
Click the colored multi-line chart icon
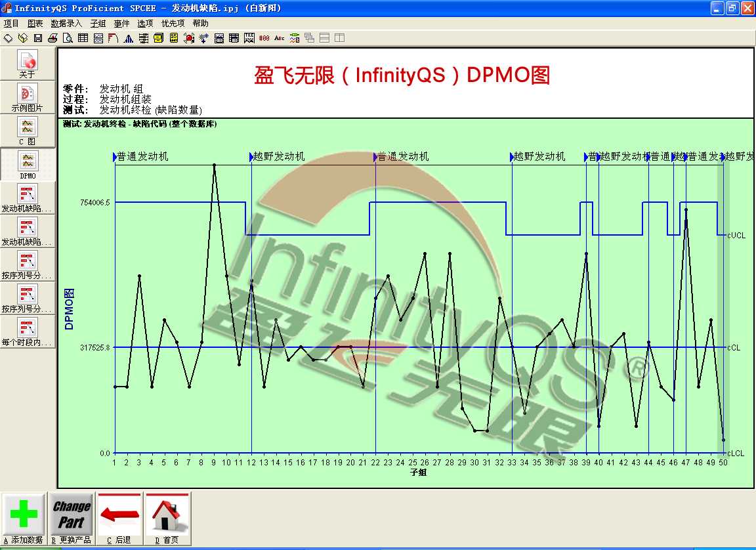pyautogui.click(x=295, y=38)
